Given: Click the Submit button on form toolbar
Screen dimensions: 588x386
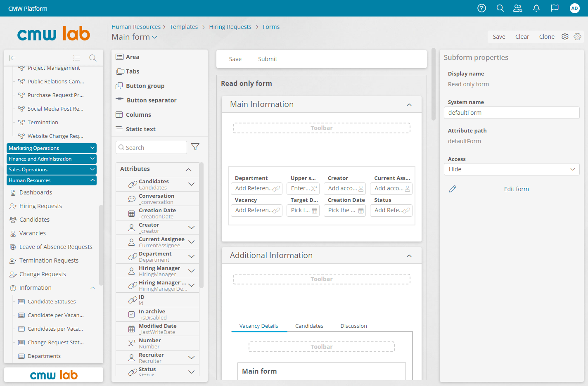Looking at the screenshot, I should pyautogui.click(x=267, y=59).
